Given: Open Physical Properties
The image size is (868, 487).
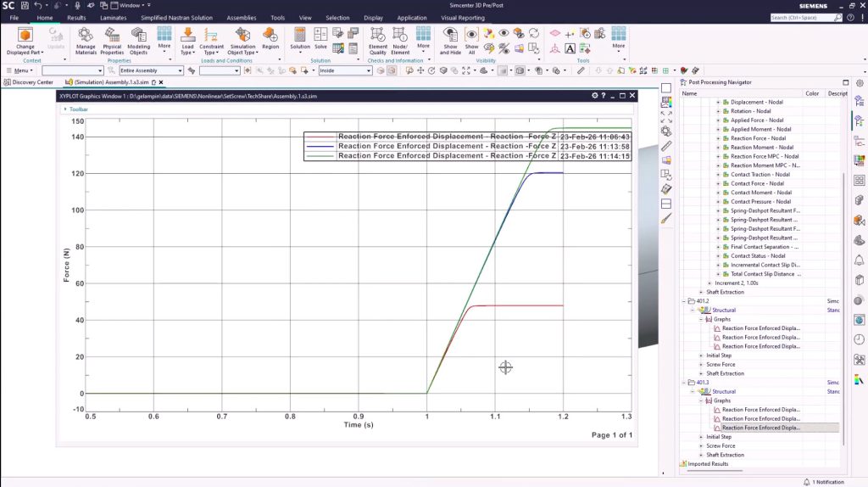Looking at the screenshot, I should (x=112, y=41).
